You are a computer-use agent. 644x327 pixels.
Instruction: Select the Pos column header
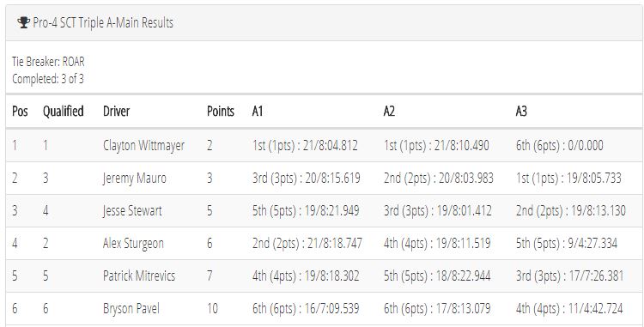coord(20,112)
